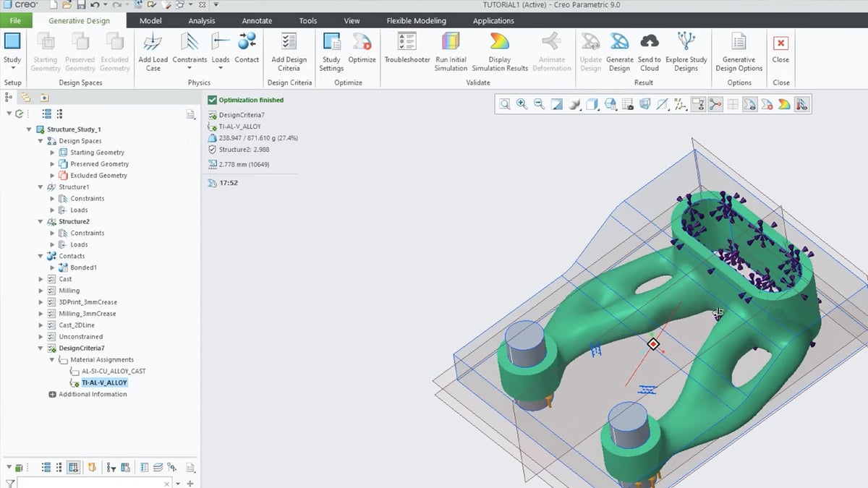Click Refit zoom icon in graphics toolbar
Screen dimensions: 868x488
(504, 105)
